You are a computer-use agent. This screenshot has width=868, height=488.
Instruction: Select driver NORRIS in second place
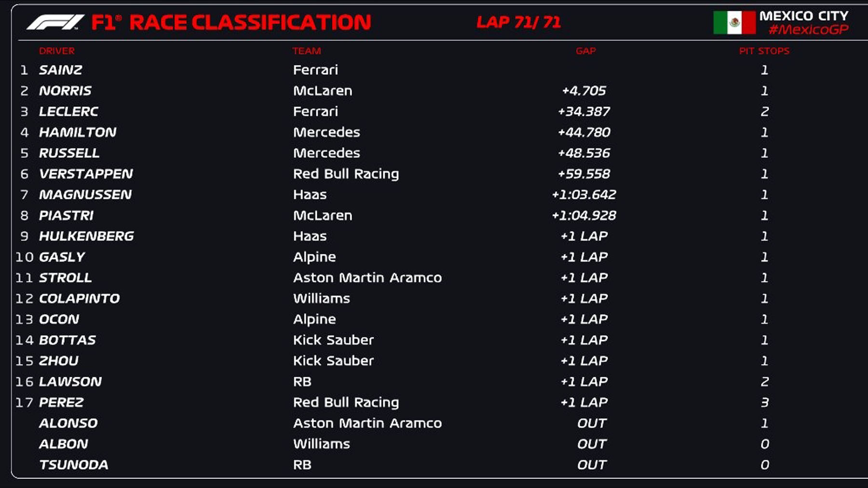pyautogui.click(x=65, y=91)
